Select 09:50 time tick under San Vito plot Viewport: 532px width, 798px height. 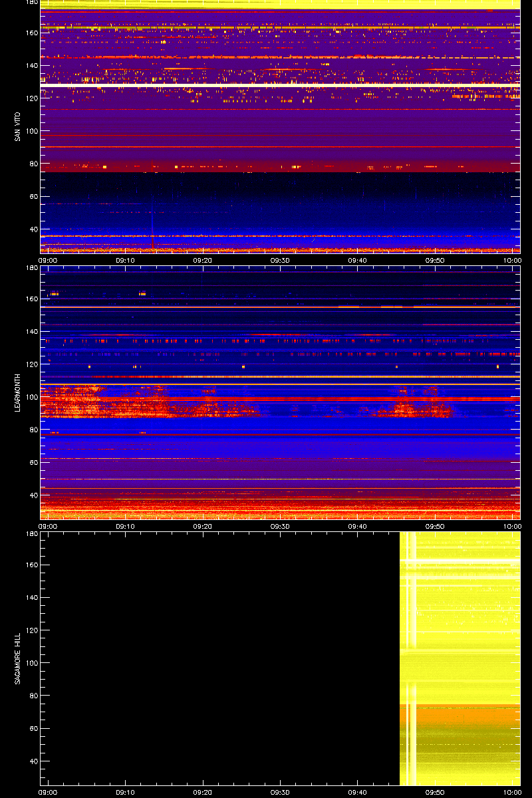pos(436,261)
